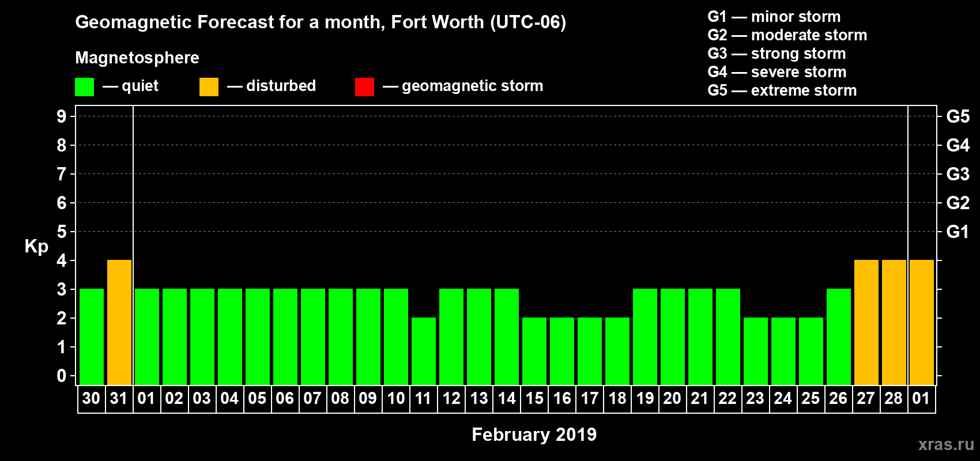Click the "G1" label on the right axis

click(x=958, y=232)
